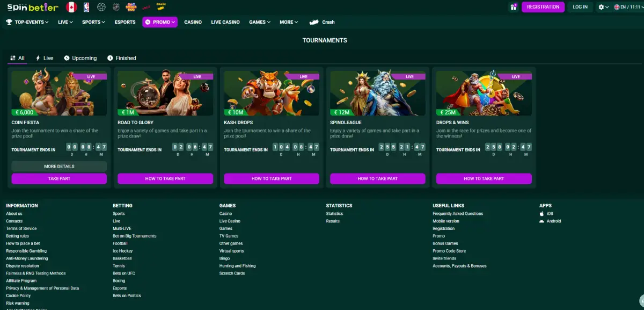Open the Promo Code Store link
The image size is (644, 310).
click(x=449, y=251)
